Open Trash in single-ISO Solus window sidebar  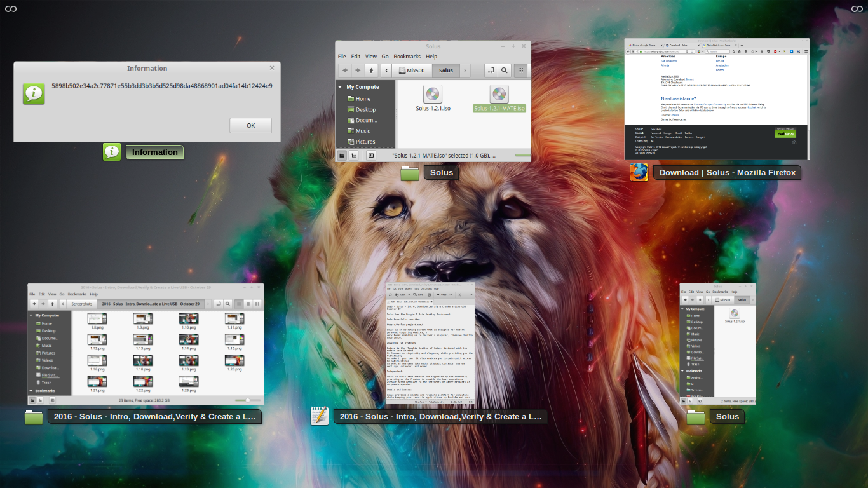pos(693,364)
